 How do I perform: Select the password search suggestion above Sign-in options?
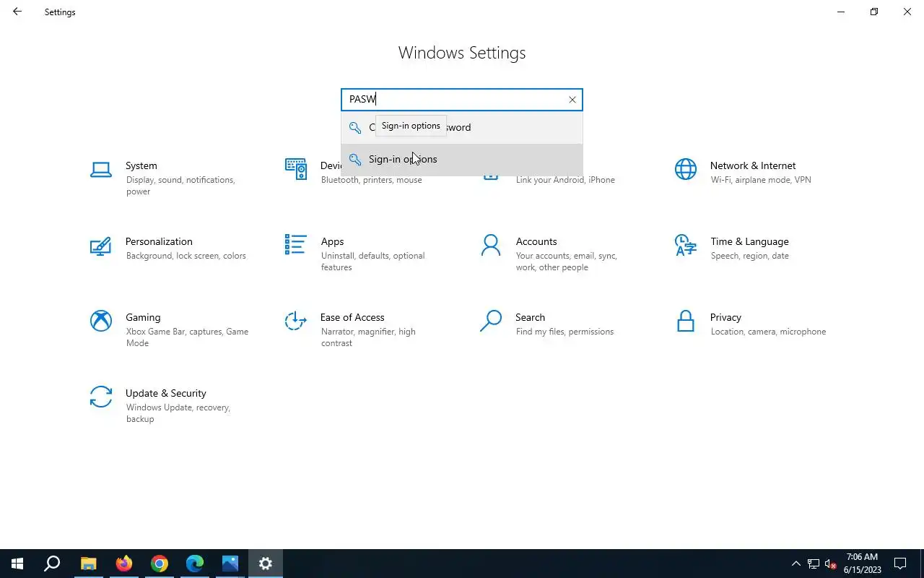pos(462,128)
